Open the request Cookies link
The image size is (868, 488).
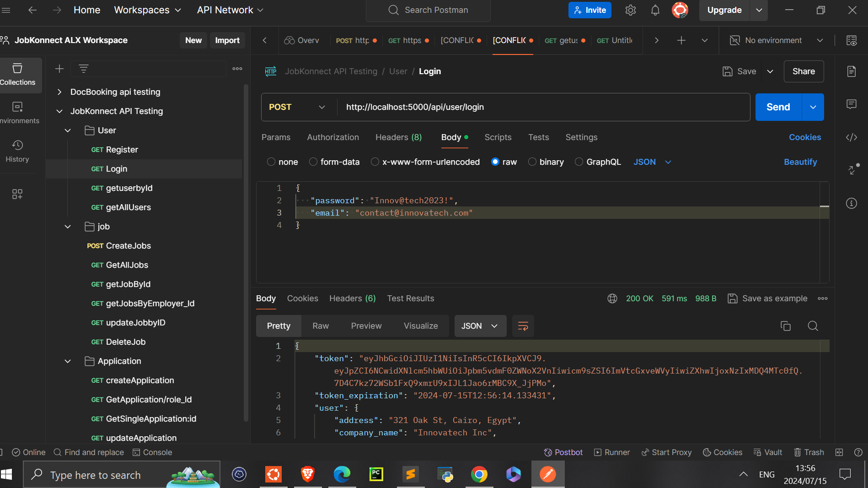[805, 137]
